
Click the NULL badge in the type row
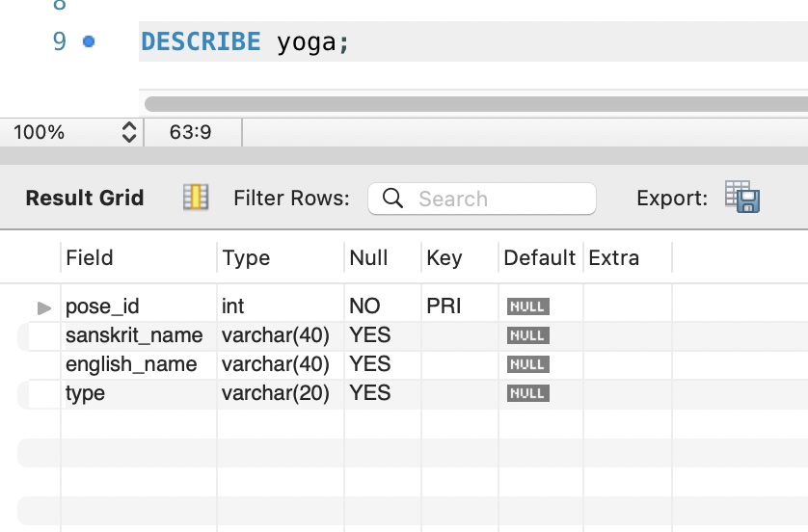pyautogui.click(x=527, y=393)
